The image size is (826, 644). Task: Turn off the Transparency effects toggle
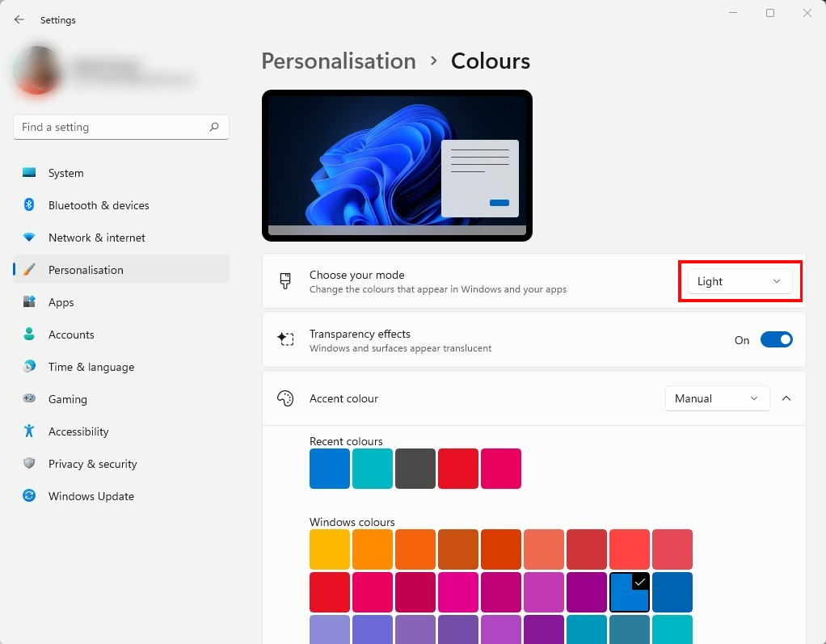(x=777, y=339)
